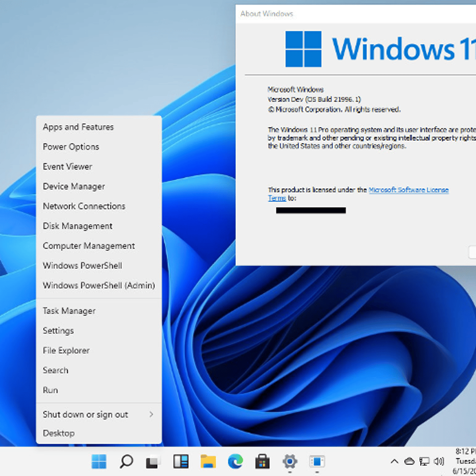The image size is (476, 476).
Task: Launch Windows PowerShell from the menu
Action: pos(99,266)
